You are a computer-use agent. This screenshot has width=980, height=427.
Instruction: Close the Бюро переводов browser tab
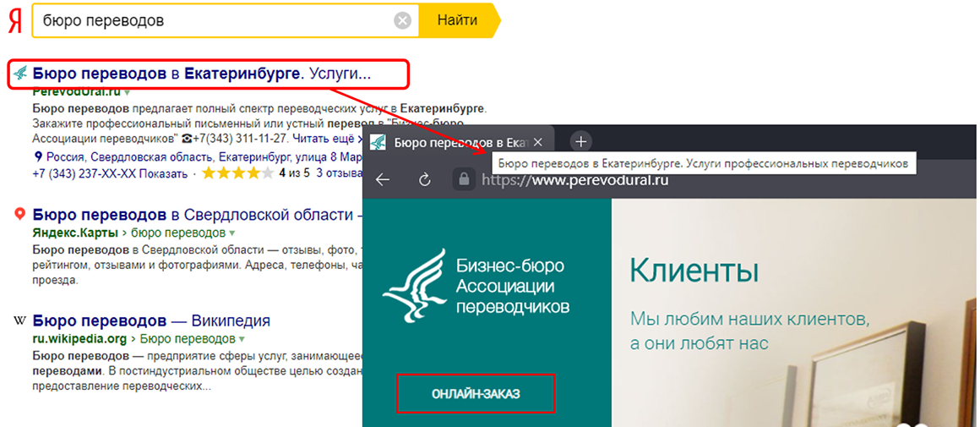point(538,142)
